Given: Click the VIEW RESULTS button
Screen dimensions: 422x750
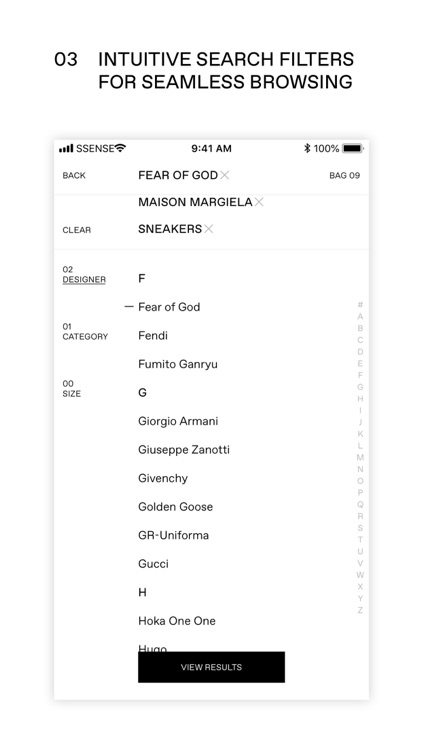Looking at the screenshot, I should coord(211,667).
